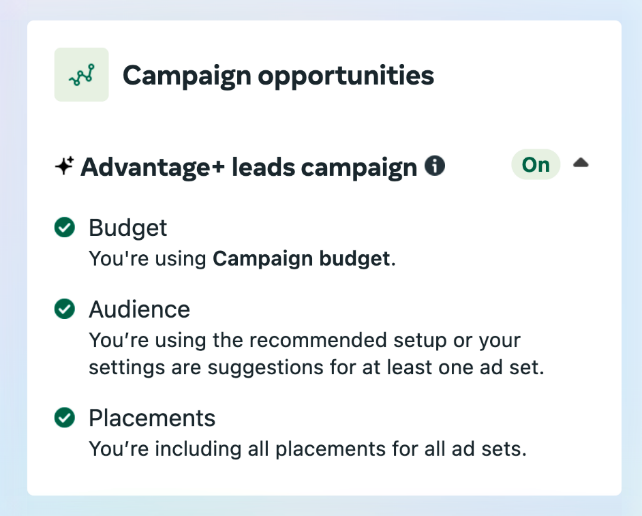Click the Budget green checkmark icon

pos(65,227)
